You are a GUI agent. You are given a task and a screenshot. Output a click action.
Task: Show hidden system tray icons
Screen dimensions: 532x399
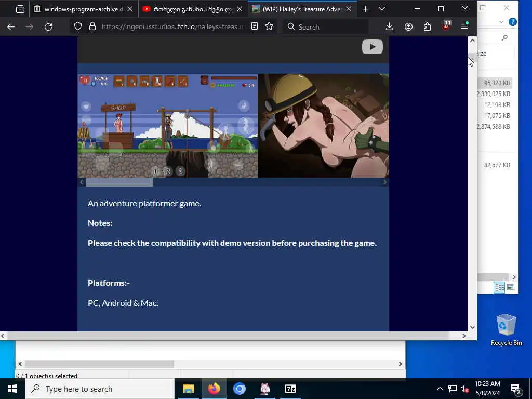click(440, 389)
